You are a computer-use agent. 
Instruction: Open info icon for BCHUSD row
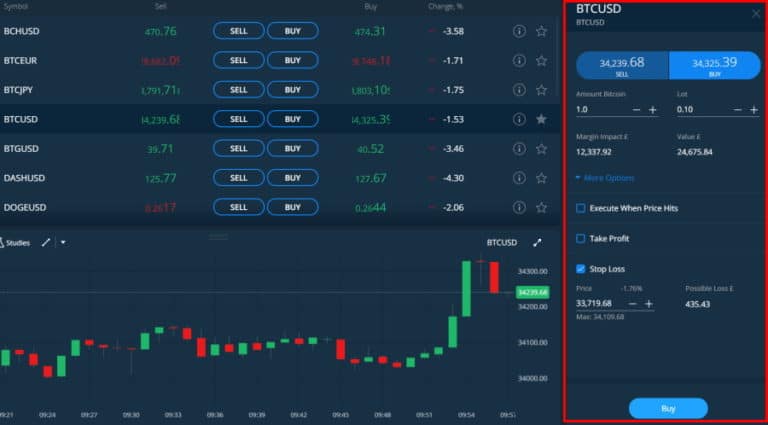pyautogui.click(x=519, y=31)
